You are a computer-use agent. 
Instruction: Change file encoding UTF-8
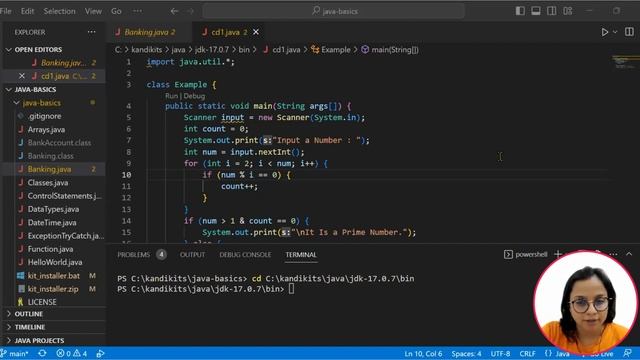coord(500,353)
